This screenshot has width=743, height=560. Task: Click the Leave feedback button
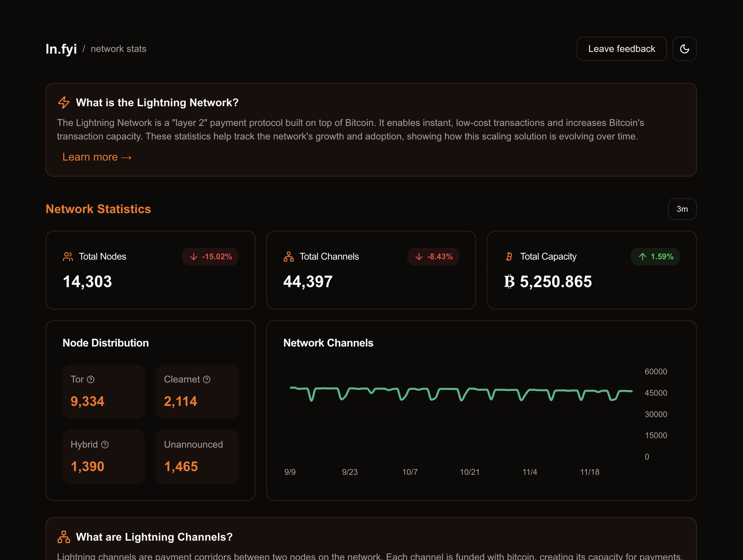pos(622,49)
